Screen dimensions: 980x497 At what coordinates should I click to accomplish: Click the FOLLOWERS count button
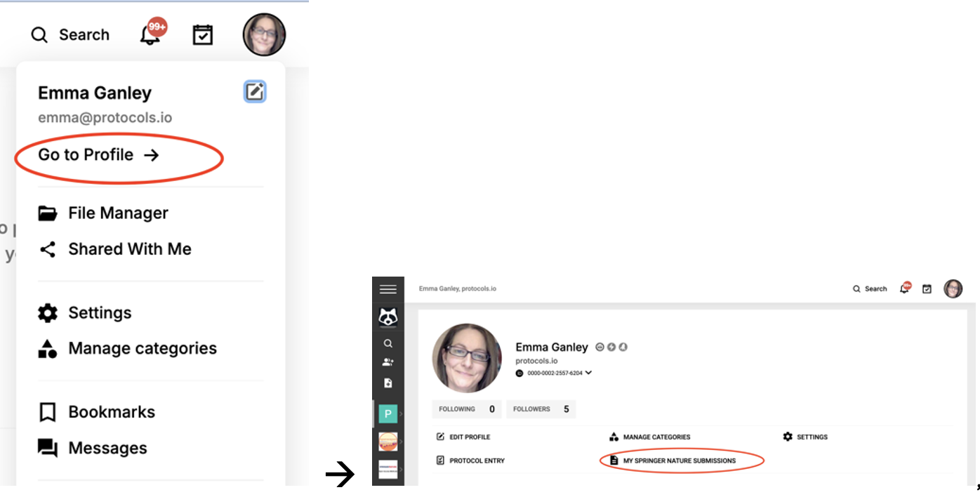click(x=541, y=409)
